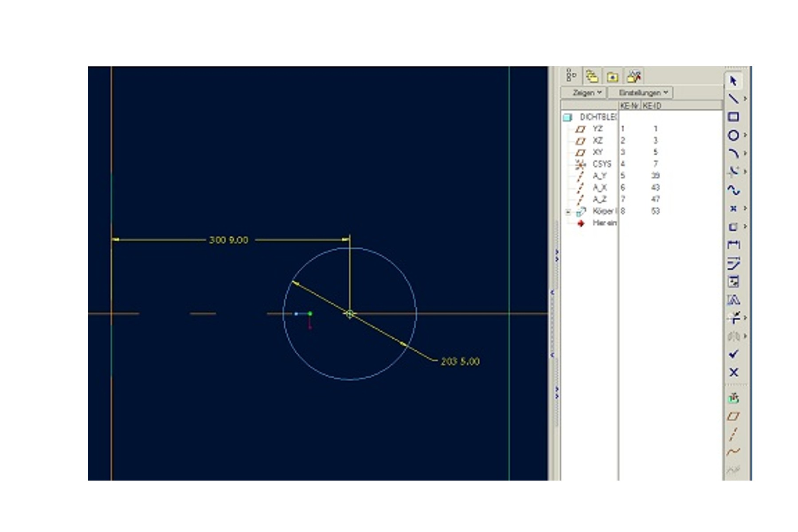
Task: Expand the Trim tool flyout arrow
Action: click(x=745, y=318)
